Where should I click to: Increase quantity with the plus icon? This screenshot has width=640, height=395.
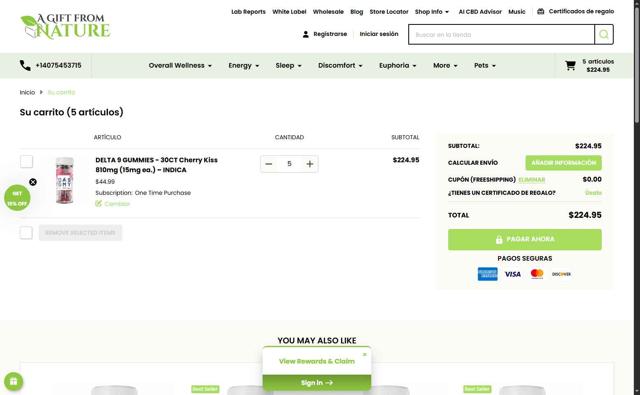tap(310, 164)
